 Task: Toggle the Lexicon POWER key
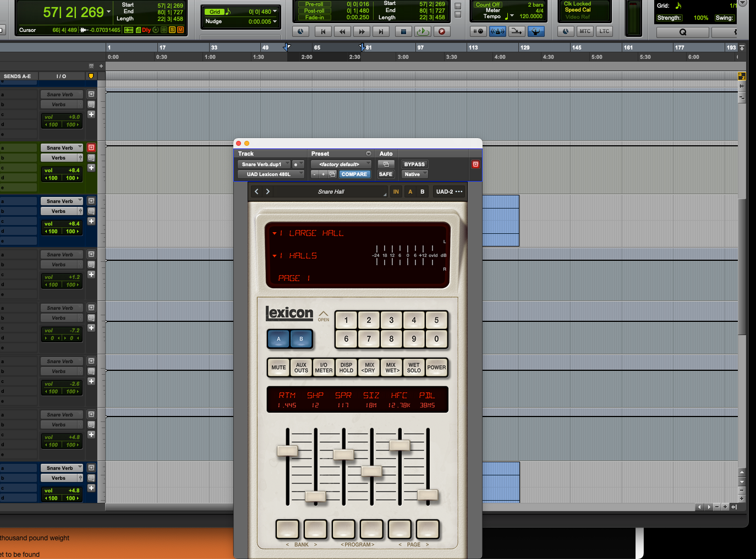436,368
